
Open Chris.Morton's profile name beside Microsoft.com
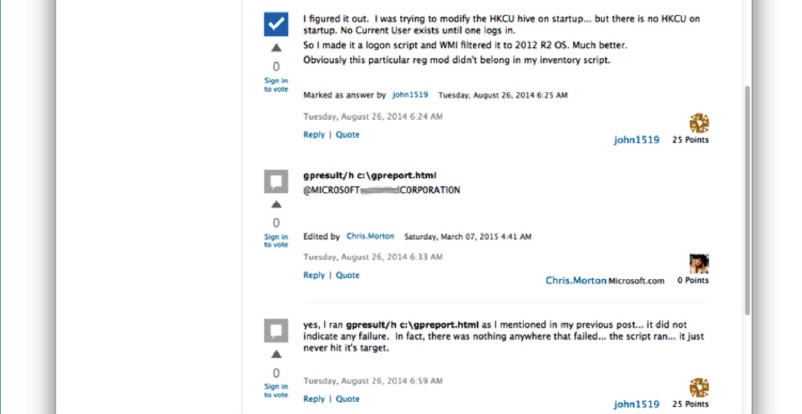point(575,281)
